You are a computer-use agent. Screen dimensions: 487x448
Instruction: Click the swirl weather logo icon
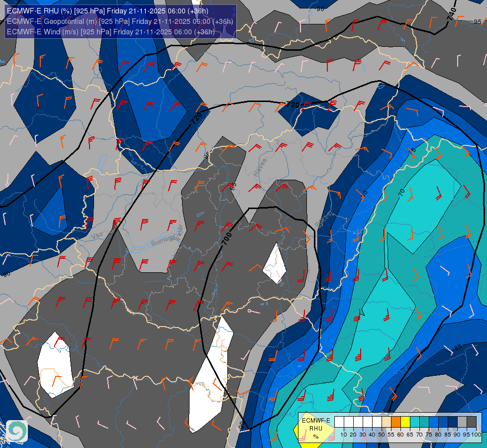point(17,431)
